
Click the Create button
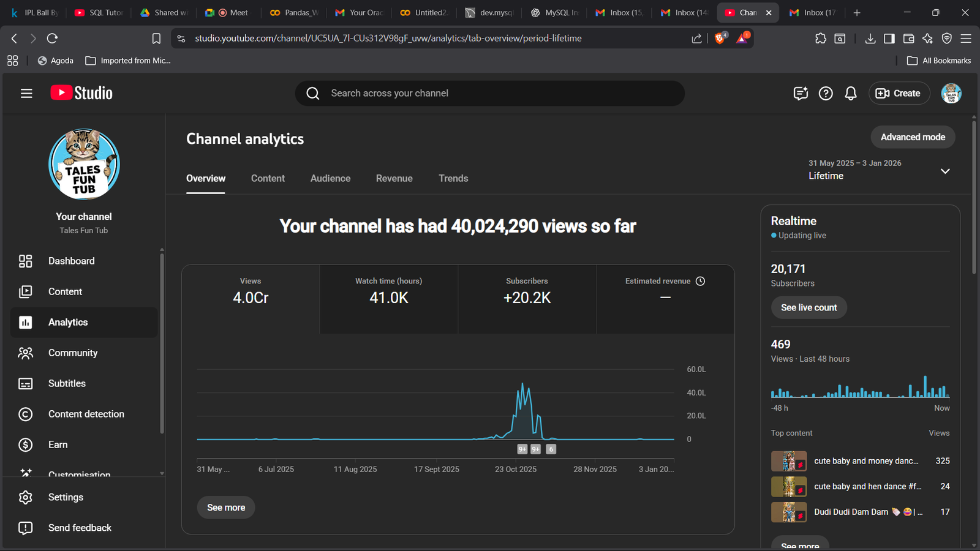[x=899, y=93]
